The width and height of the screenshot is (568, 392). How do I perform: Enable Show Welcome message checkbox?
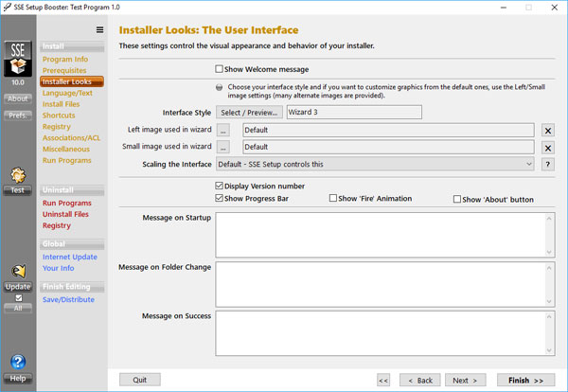point(219,69)
